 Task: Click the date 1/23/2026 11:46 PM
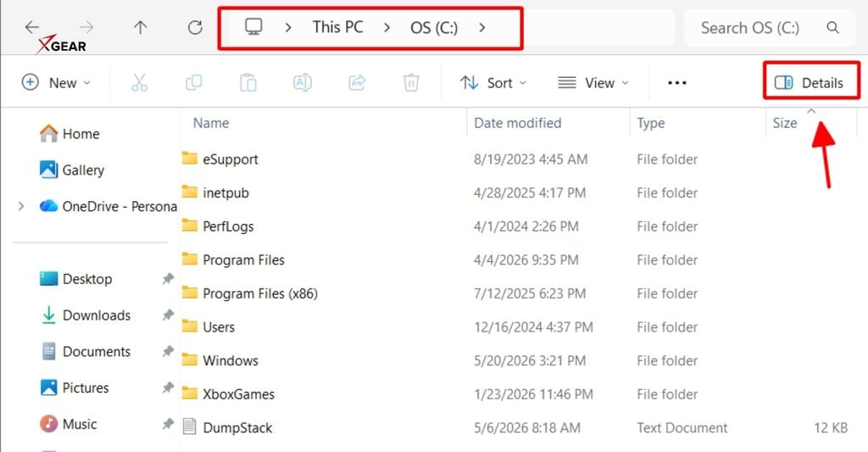[533, 393]
